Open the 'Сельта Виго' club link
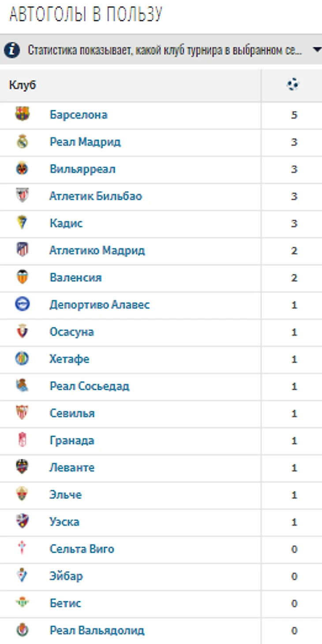The image size is (322, 644). (82, 549)
